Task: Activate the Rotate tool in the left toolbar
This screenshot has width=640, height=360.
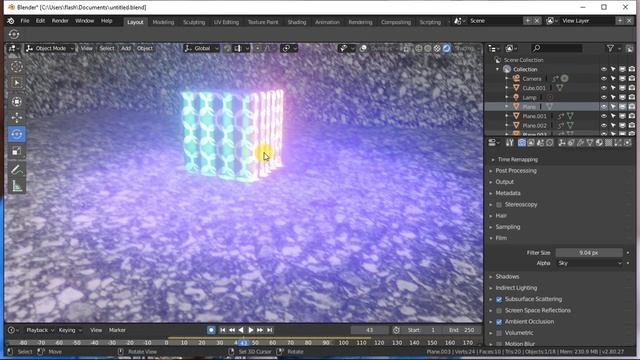Action: click(x=16, y=134)
